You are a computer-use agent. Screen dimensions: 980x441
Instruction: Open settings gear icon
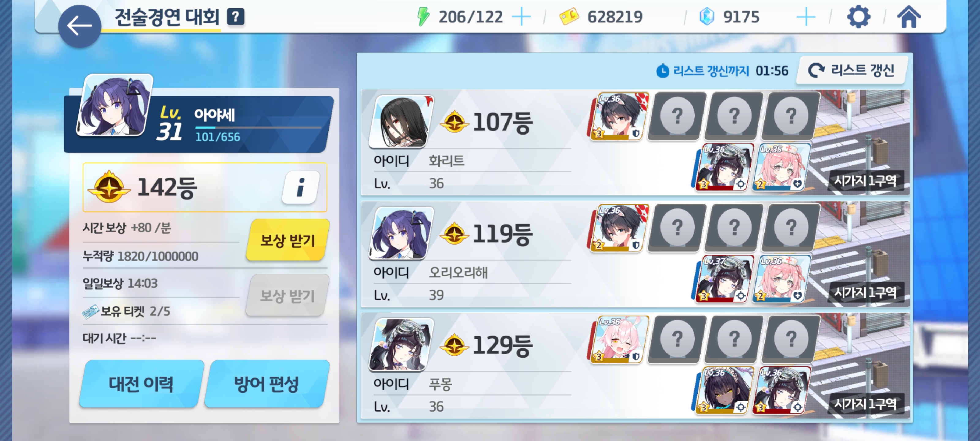[x=859, y=17]
